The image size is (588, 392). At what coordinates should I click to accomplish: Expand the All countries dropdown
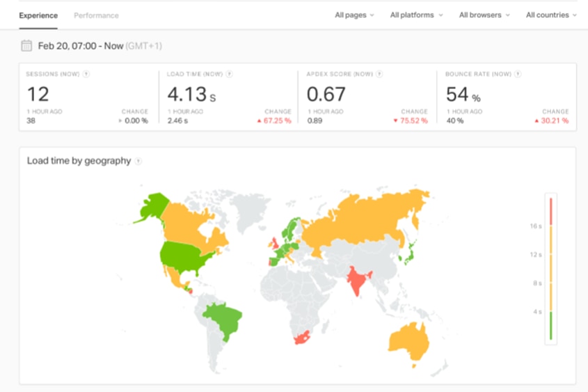point(551,15)
